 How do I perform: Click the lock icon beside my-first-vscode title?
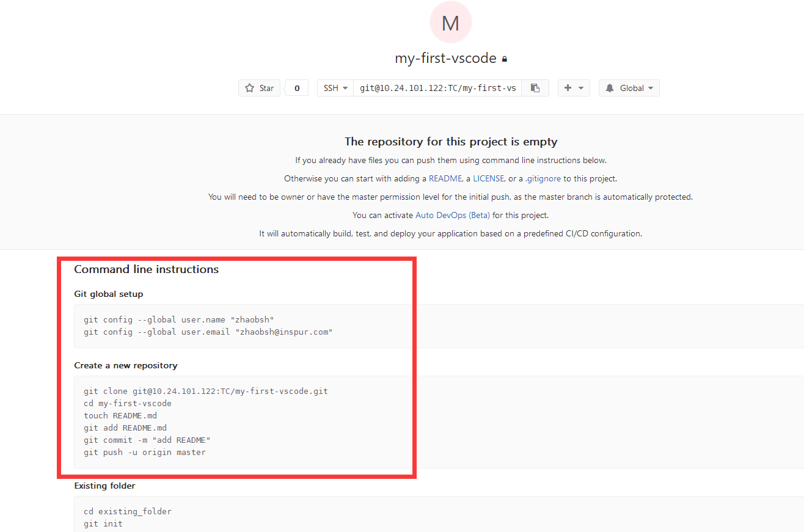(506, 57)
